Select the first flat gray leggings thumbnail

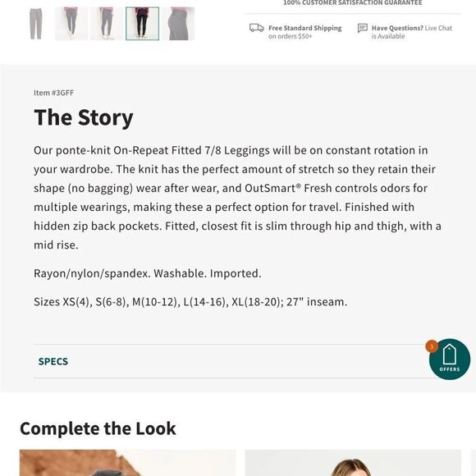pos(36,24)
